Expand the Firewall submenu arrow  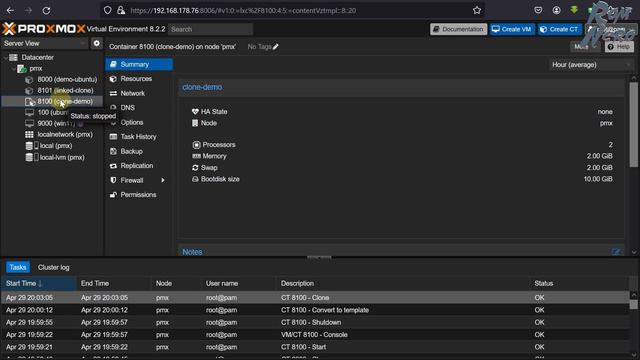tap(163, 180)
